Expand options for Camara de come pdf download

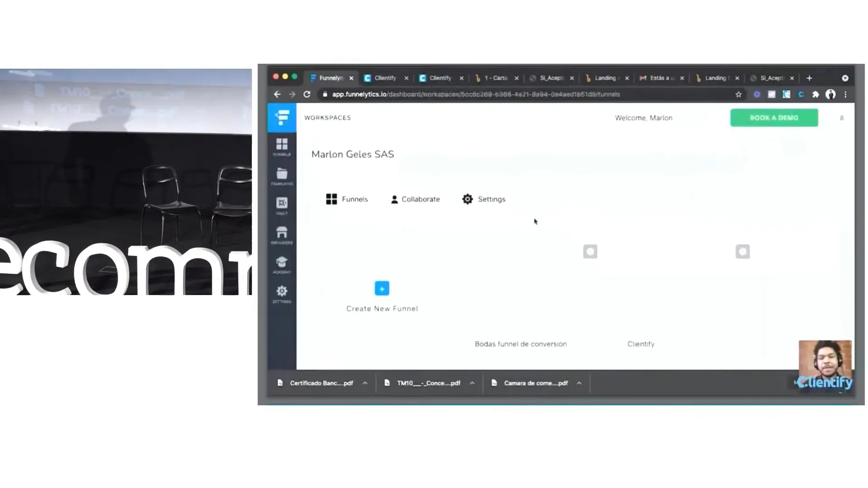(x=579, y=383)
